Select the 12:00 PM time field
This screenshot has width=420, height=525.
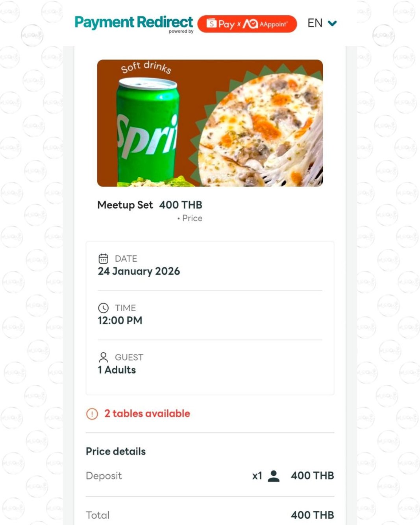[120, 320]
